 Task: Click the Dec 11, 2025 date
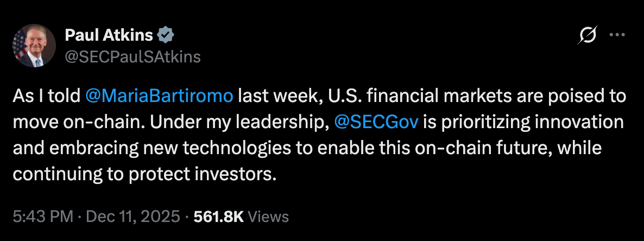tap(131, 217)
